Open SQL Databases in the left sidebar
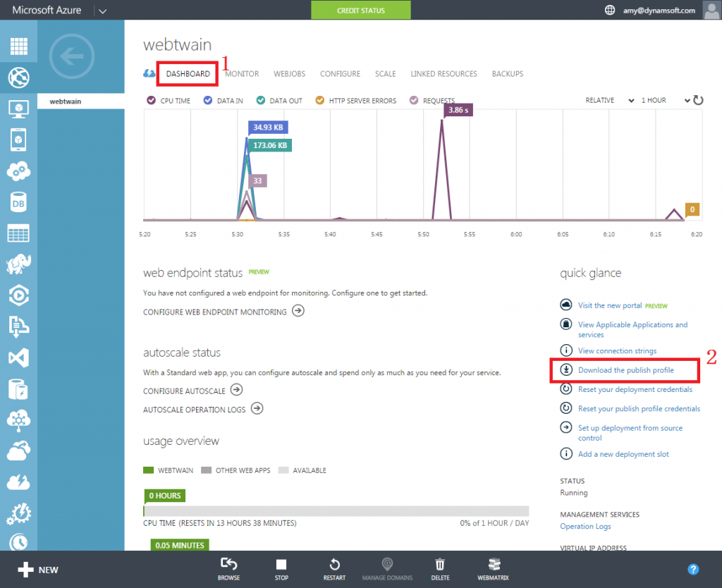Screen dimensions: 722x588 (18, 202)
